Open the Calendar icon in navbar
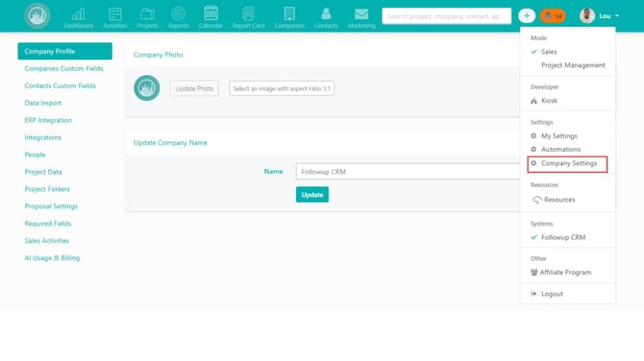The height and width of the screenshot is (361, 644). click(x=211, y=13)
